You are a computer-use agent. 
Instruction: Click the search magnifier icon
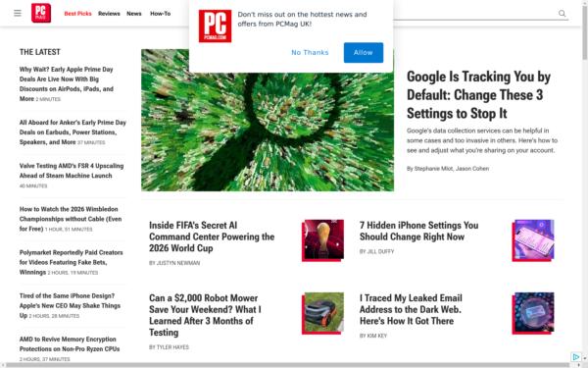click(x=562, y=14)
